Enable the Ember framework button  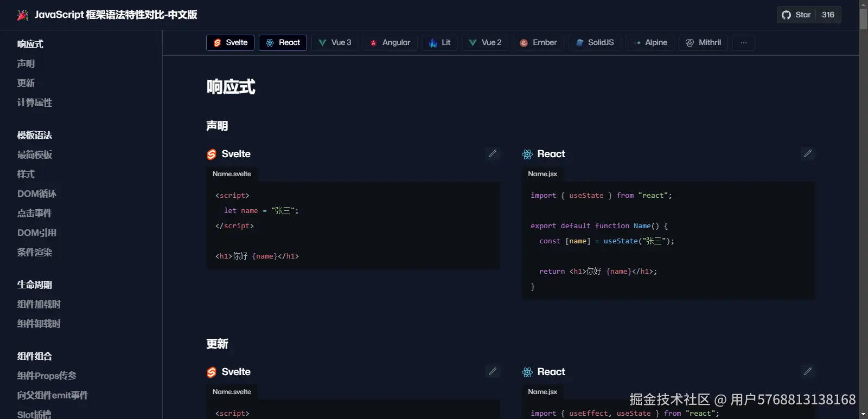[x=538, y=43]
